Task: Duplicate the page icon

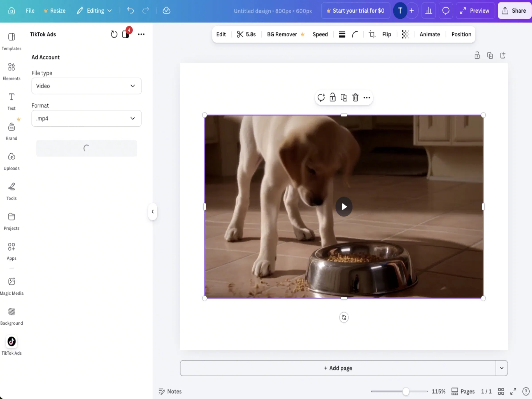Action: coord(490,55)
